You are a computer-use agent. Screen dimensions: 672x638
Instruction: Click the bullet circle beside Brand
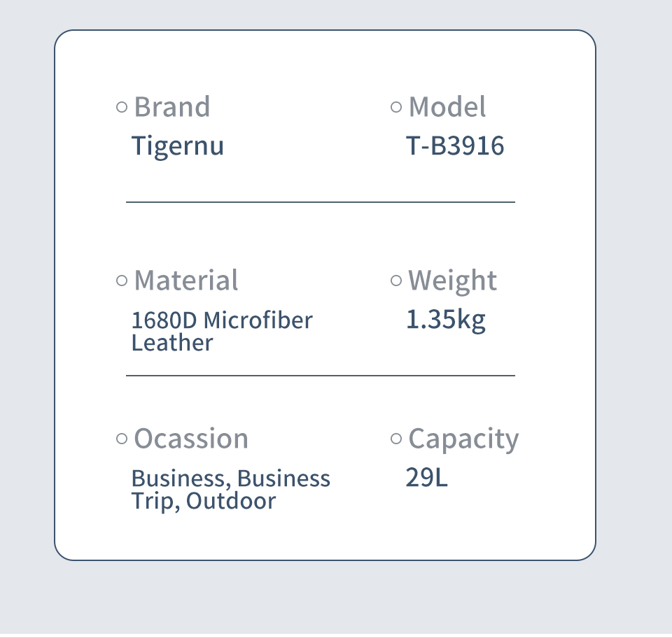122,107
